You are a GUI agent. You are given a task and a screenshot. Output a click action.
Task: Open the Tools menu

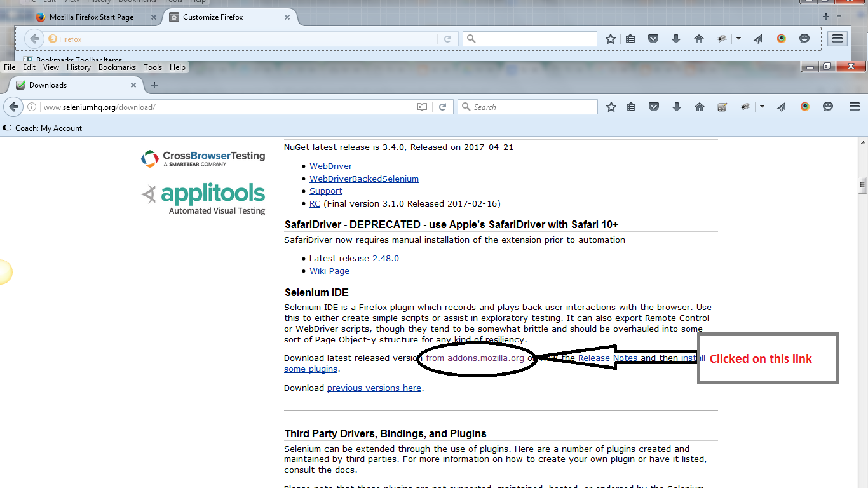tap(153, 67)
